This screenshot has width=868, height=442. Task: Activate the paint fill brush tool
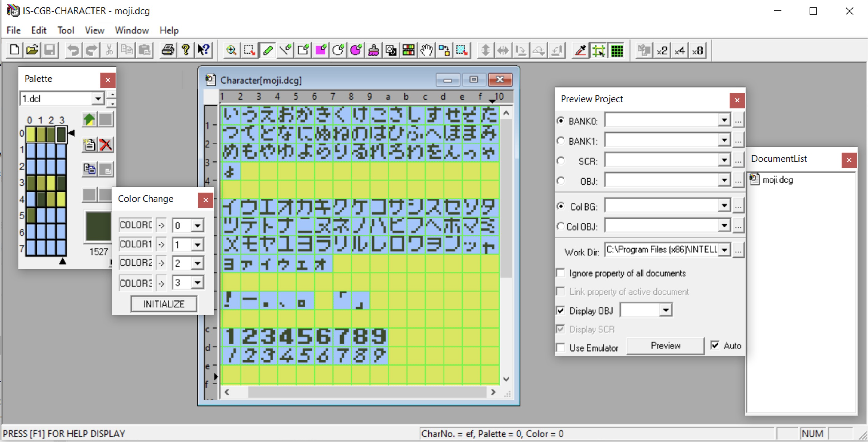coord(373,50)
